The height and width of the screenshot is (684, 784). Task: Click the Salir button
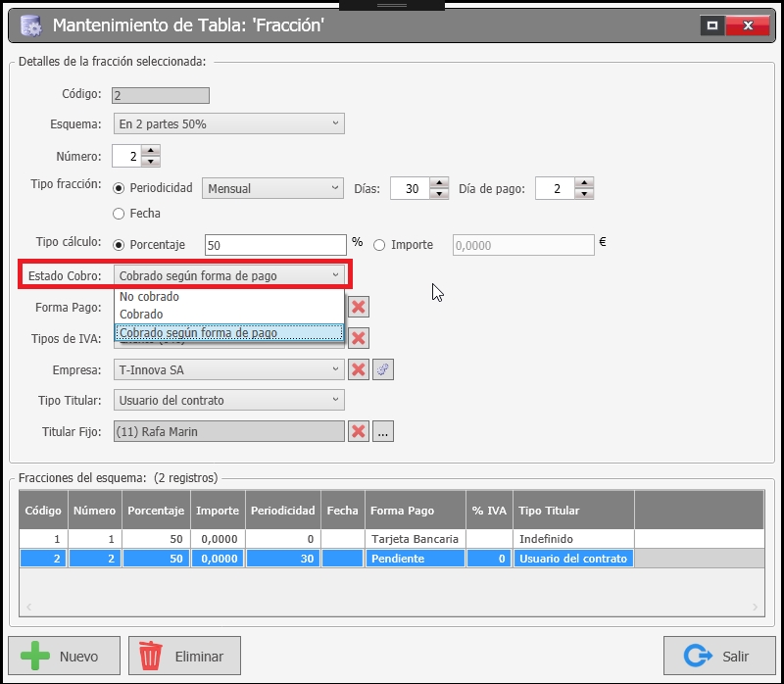(x=719, y=656)
